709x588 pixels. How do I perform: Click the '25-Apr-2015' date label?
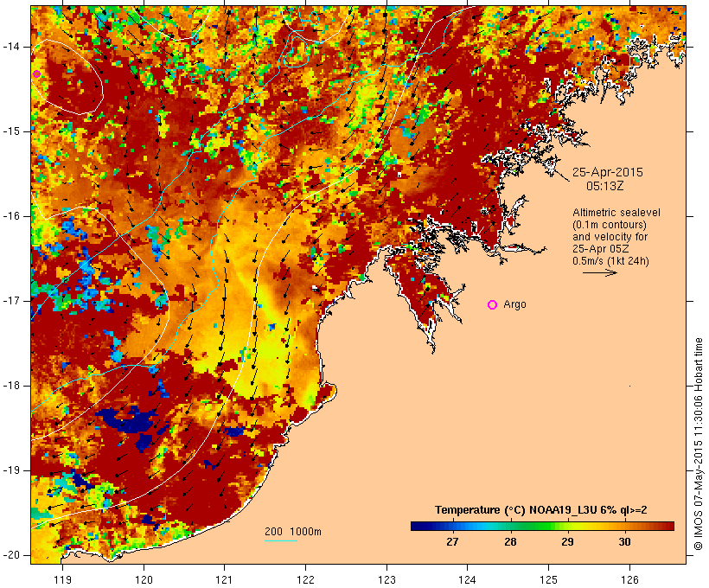607,172
